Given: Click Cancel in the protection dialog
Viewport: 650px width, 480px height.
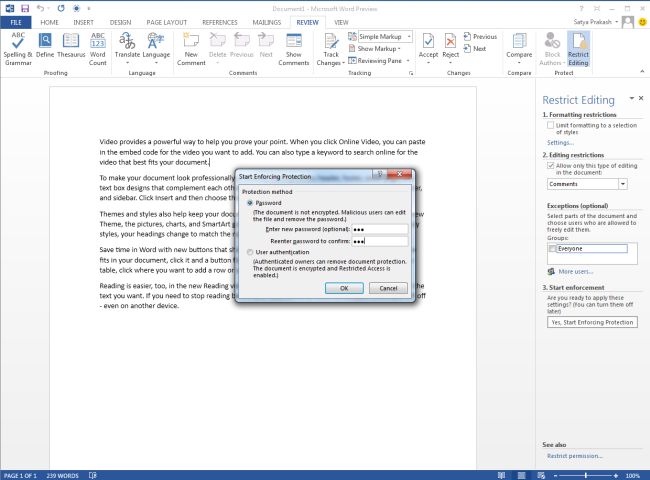Looking at the screenshot, I should click(388, 288).
